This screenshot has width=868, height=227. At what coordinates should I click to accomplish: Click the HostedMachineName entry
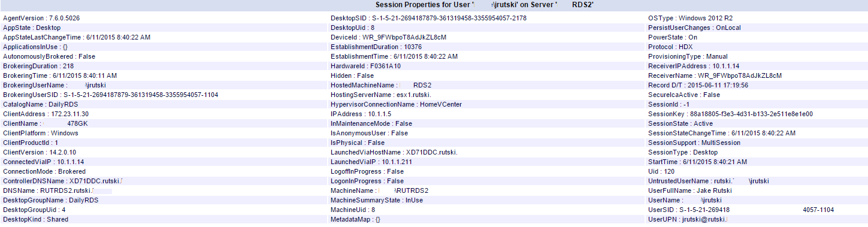coord(382,85)
